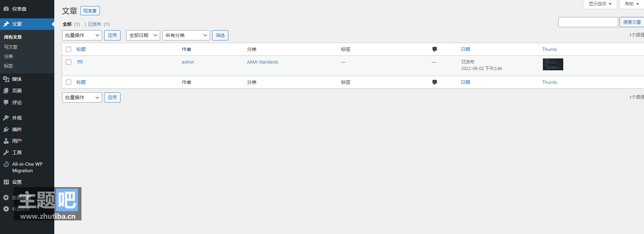Open the bottom 批量操作 bulk actions dropdown
Viewport: 644px width, 234px height.
click(82, 97)
